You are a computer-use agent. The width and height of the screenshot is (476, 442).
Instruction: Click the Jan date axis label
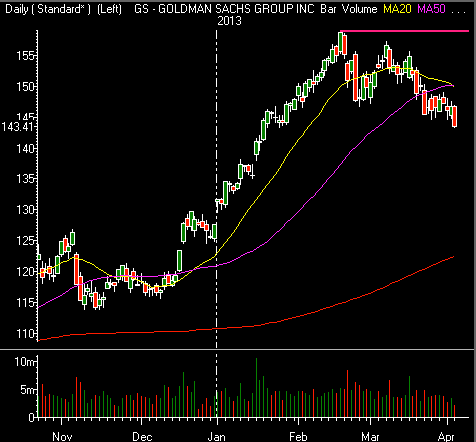point(217,436)
